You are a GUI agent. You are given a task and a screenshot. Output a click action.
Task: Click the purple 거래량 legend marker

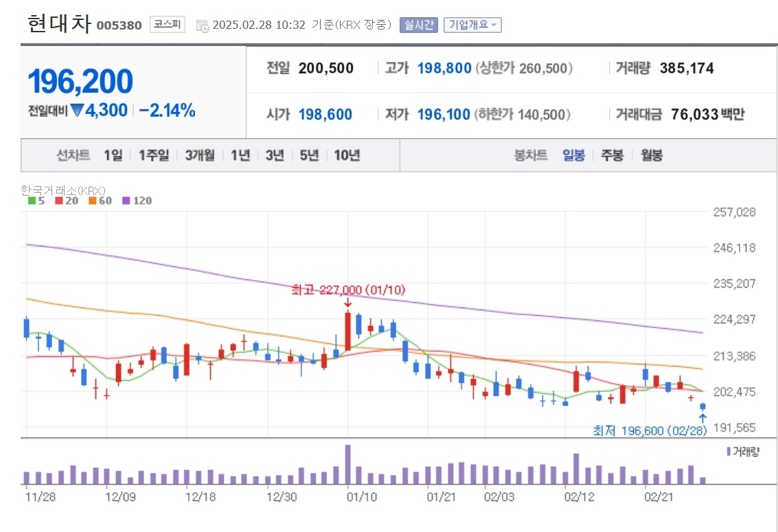tap(729, 452)
